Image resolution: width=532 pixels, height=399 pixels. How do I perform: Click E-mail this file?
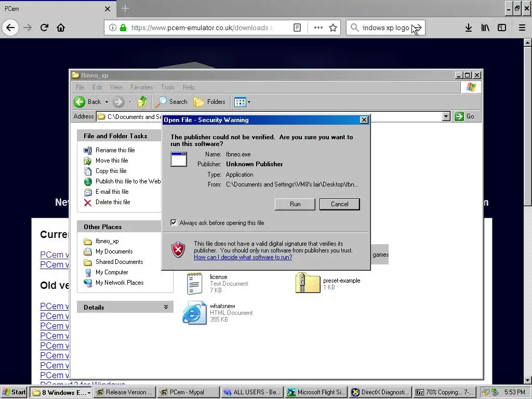coord(112,192)
